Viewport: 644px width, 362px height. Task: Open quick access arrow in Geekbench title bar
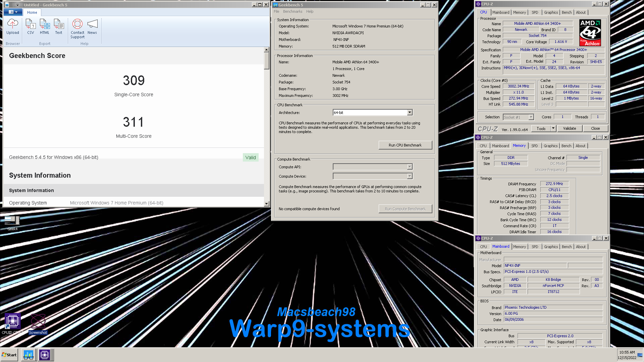[17, 5]
